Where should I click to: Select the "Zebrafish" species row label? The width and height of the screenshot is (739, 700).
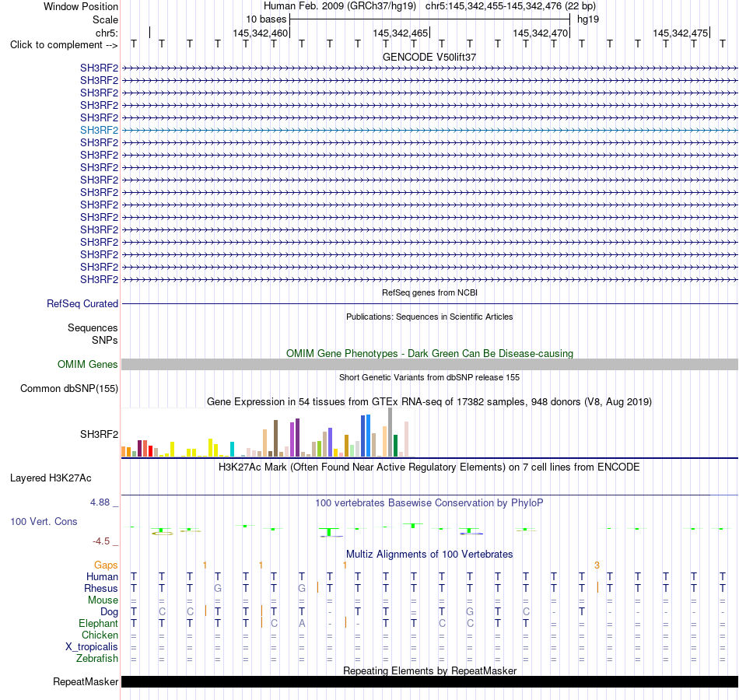pyautogui.click(x=97, y=658)
